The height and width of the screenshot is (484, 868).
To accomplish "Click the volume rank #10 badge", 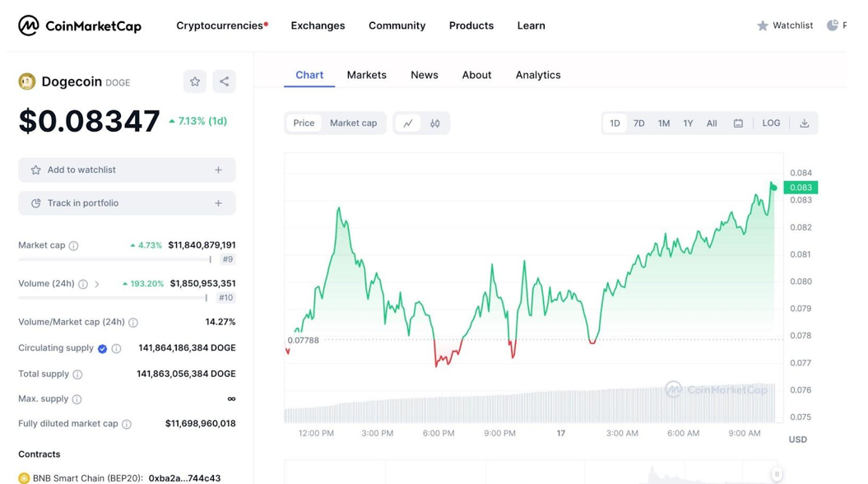I will (x=226, y=298).
